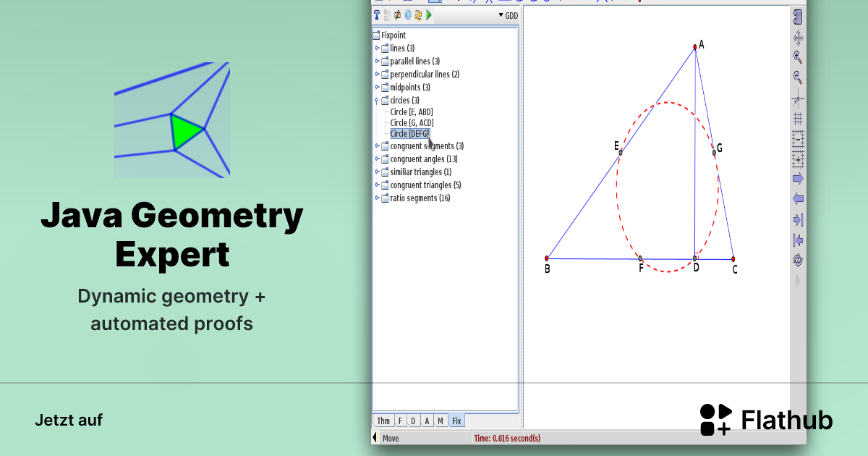This screenshot has width=868, height=456.
Task: Expand the congruent angles (13) node
Action: (377, 159)
